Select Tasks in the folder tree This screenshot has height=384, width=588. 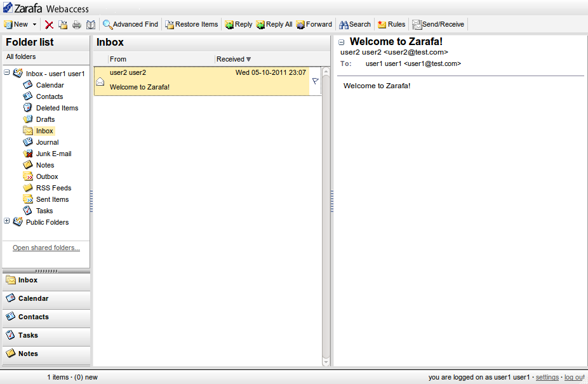pyautogui.click(x=44, y=211)
